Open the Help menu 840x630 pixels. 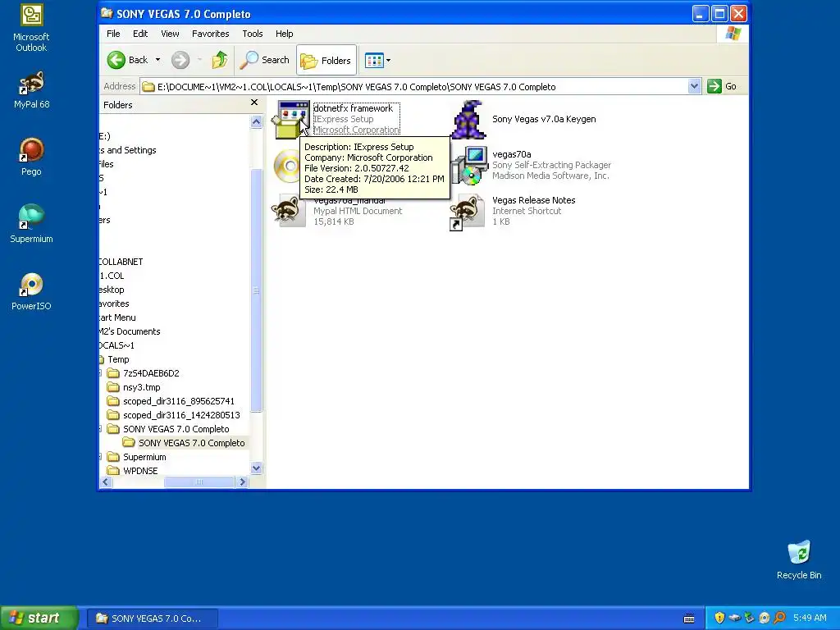pyautogui.click(x=285, y=34)
